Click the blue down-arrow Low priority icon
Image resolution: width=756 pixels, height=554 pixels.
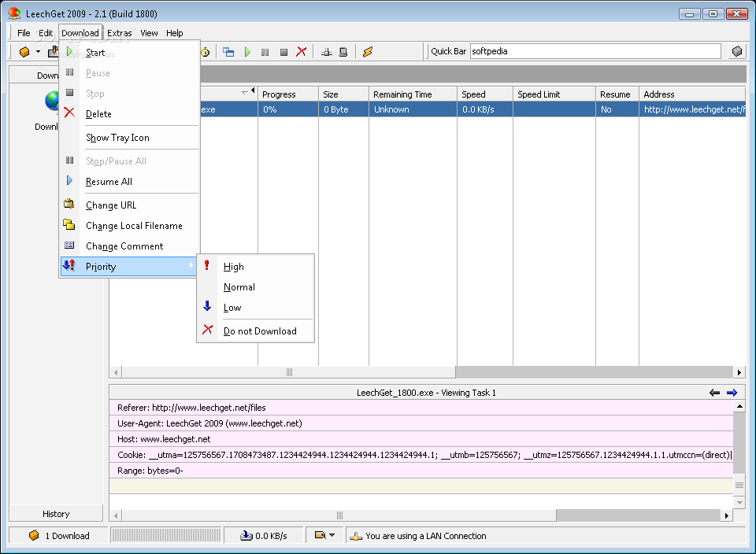[207, 306]
